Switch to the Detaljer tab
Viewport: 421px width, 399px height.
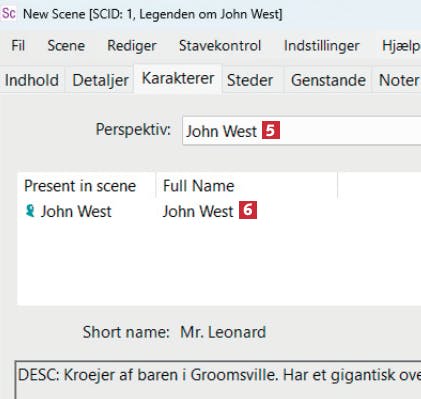click(x=100, y=80)
